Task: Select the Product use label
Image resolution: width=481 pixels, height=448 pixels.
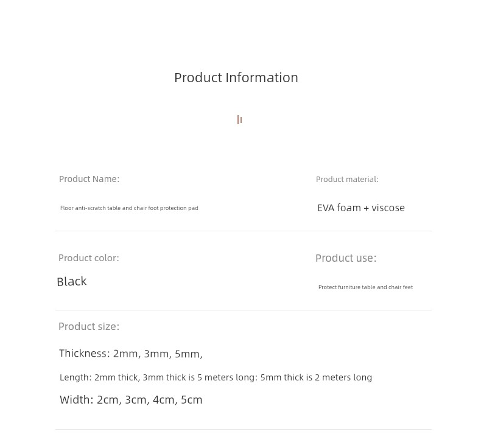Action: tap(346, 258)
